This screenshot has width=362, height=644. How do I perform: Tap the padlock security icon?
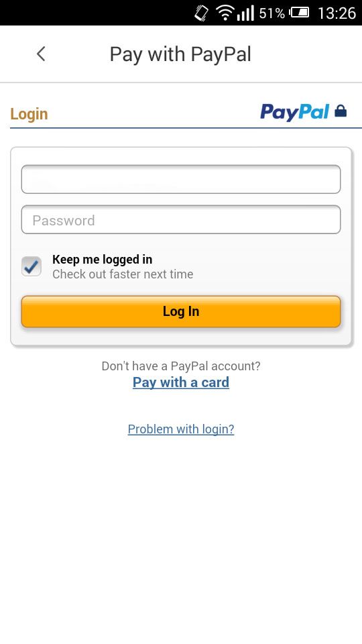(341, 111)
